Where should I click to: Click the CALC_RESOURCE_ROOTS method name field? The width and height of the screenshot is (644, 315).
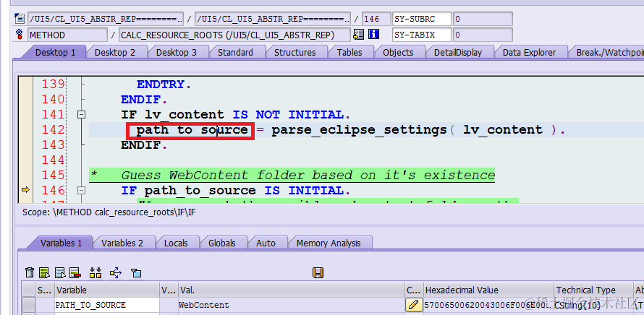(x=234, y=35)
